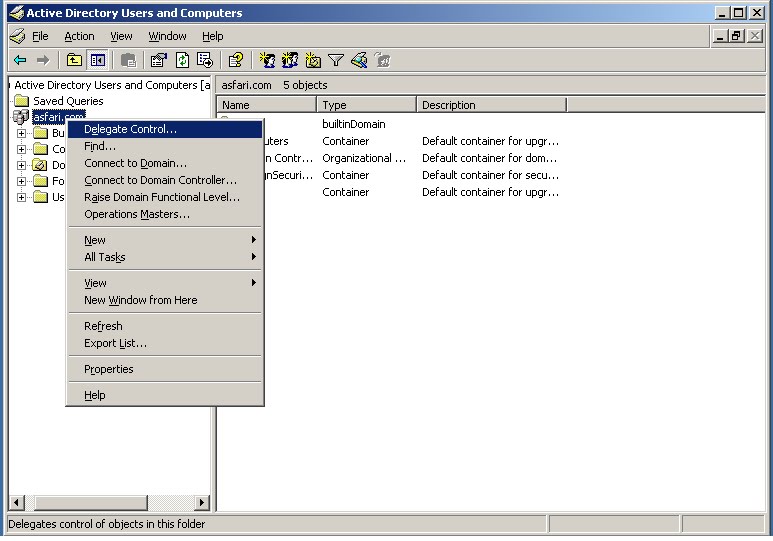Expand the Fo folder tree node

21,181
